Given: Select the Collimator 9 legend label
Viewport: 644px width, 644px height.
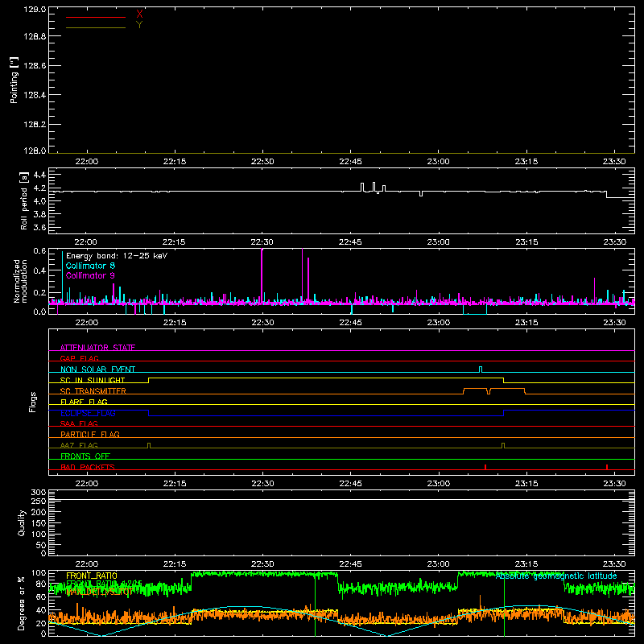Looking at the screenshot, I should pyautogui.click(x=90, y=275).
